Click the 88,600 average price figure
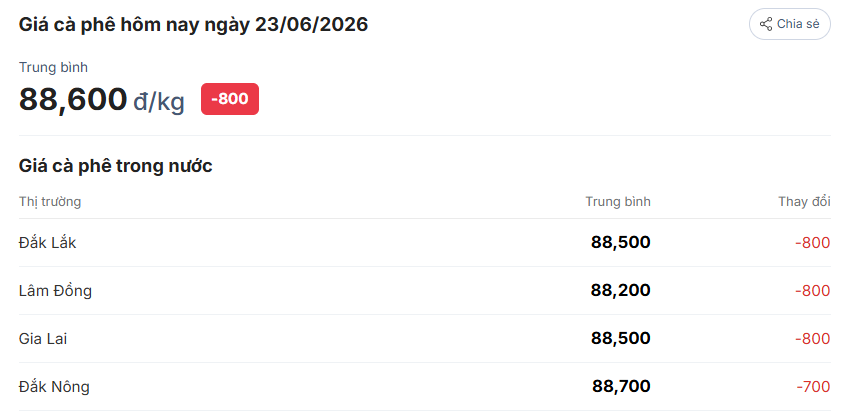This screenshot has height=418, width=857. pyautogui.click(x=73, y=99)
